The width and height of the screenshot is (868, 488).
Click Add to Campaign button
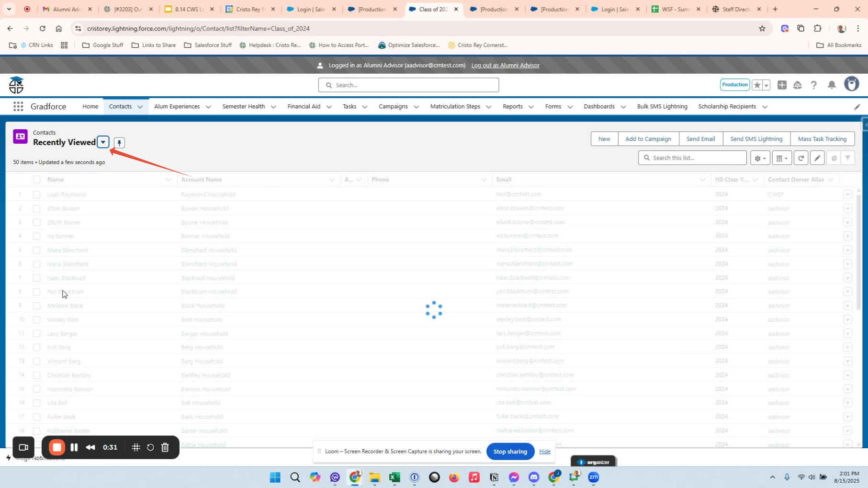[x=648, y=139]
